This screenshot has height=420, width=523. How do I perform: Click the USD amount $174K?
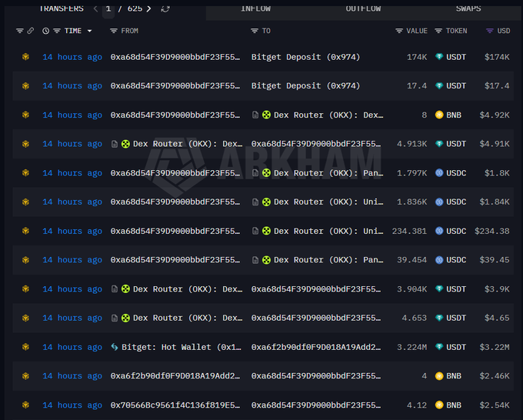tap(497, 57)
